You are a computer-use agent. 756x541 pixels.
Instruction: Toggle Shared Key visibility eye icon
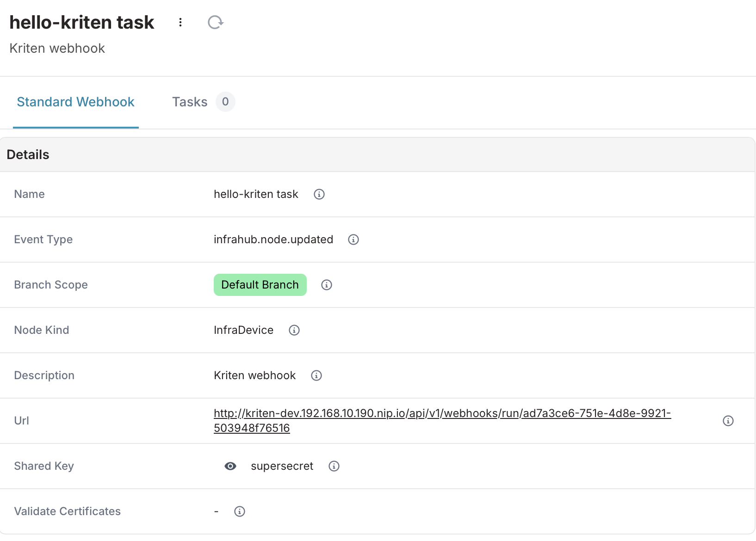(230, 466)
